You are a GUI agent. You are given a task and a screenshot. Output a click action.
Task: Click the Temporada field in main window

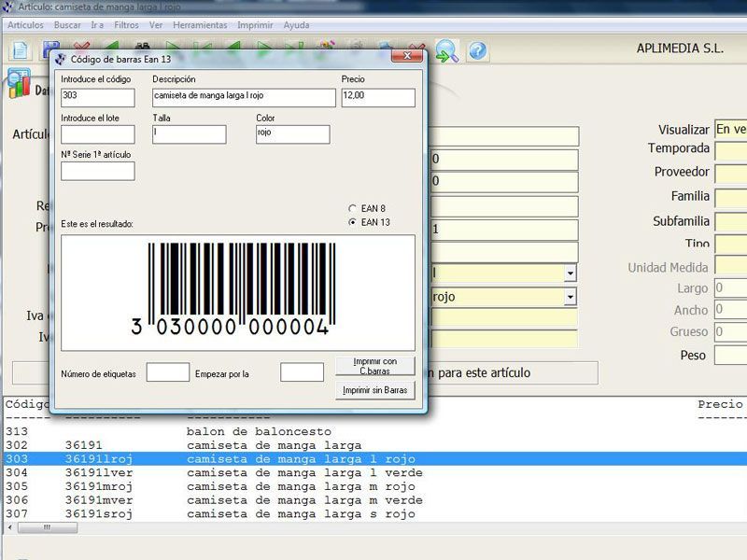click(731, 151)
